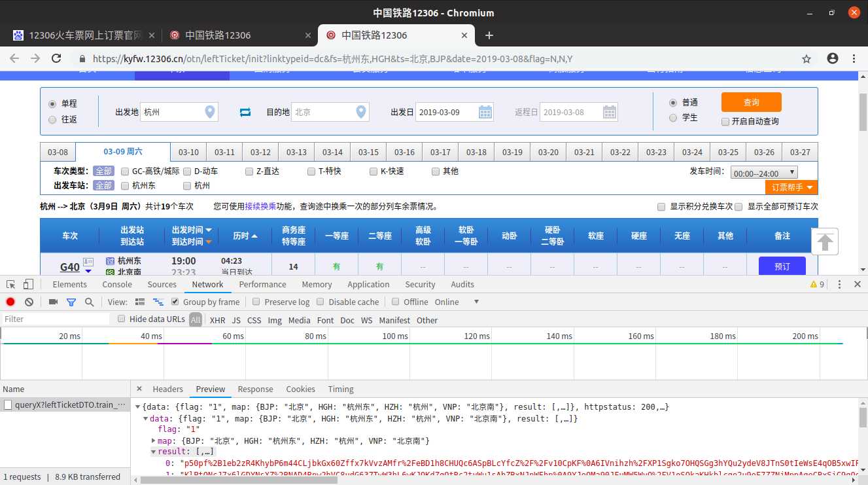Stop recording network log with red button

coord(10,302)
